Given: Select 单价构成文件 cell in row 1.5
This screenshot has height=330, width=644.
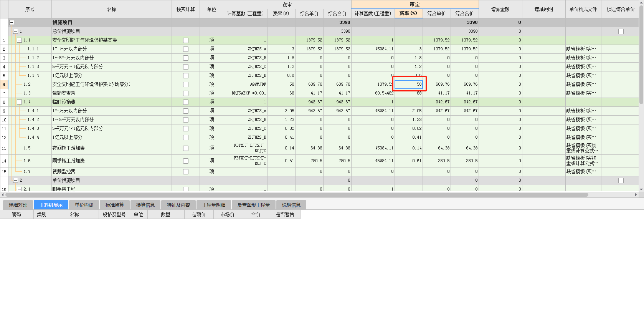Looking at the screenshot, I should [583, 148].
